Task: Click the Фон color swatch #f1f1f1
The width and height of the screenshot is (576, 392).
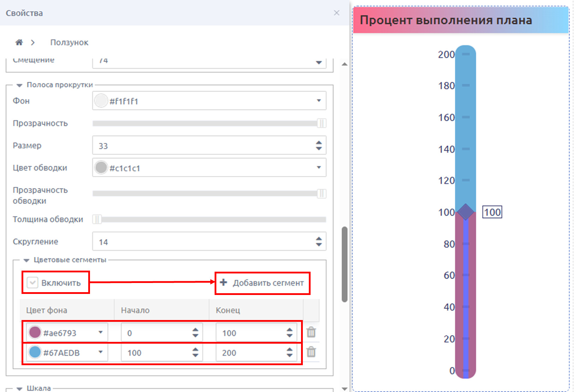Action: [101, 101]
